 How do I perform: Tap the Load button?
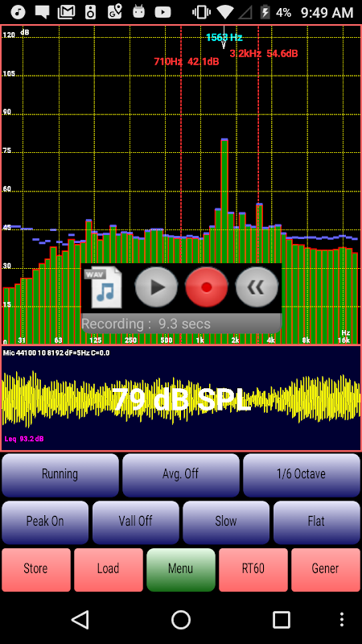pyautogui.click(x=109, y=570)
